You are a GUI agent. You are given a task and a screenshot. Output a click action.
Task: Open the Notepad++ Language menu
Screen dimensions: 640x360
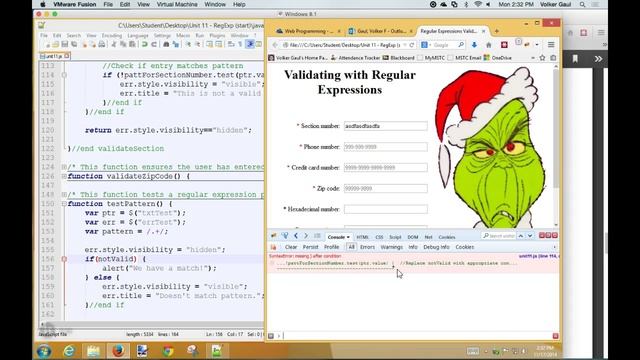tap(138, 36)
